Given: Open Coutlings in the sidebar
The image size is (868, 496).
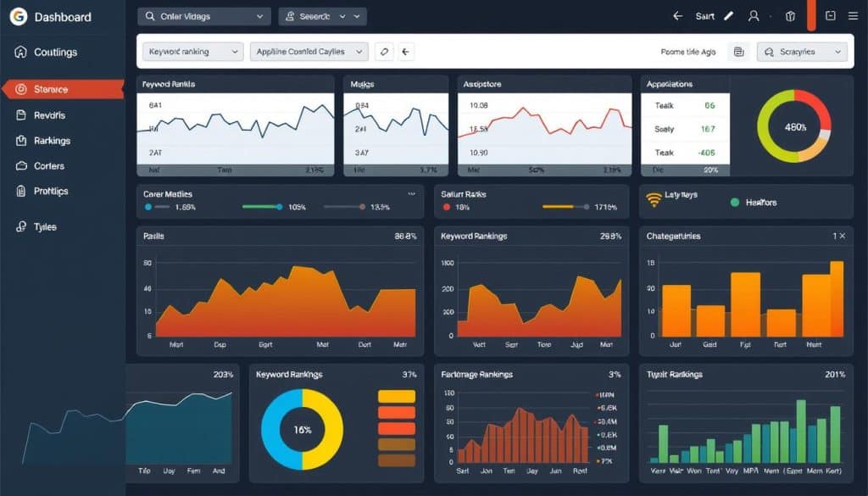Looking at the screenshot, I should pyautogui.click(x=55, y=52).
